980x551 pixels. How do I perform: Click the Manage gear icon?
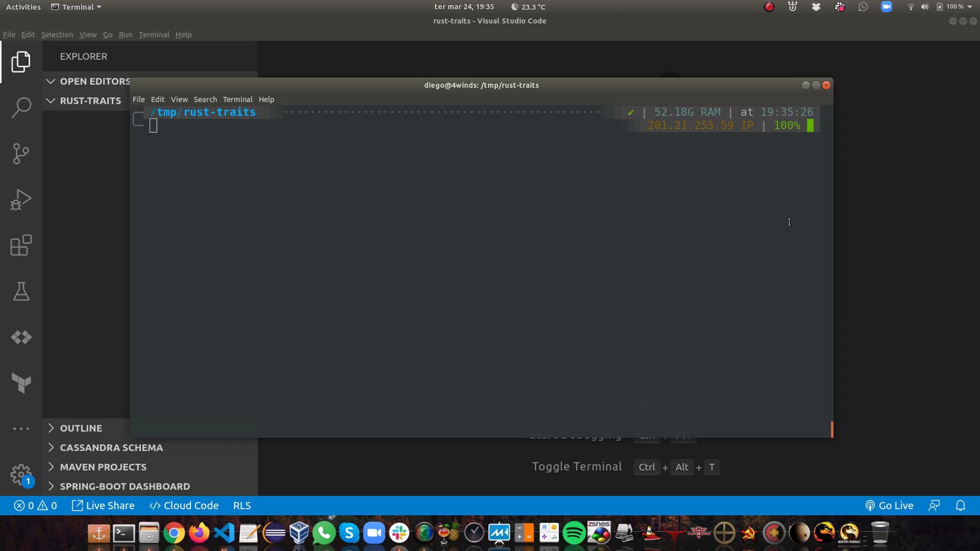21,475
